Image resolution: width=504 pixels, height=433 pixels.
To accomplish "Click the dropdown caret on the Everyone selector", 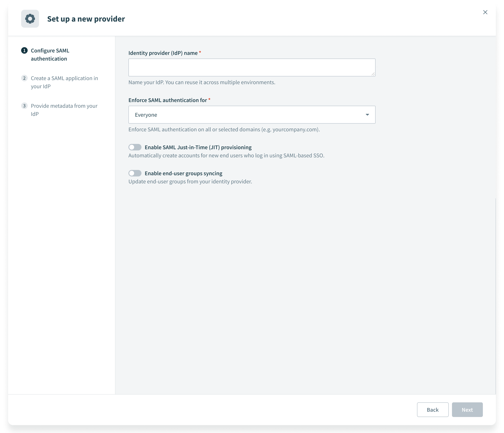I will [367, 115].
